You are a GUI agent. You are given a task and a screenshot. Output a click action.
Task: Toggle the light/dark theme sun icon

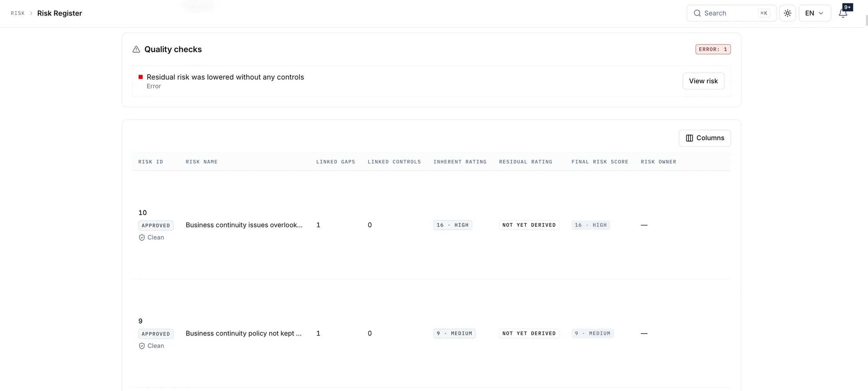pos(787,13)
